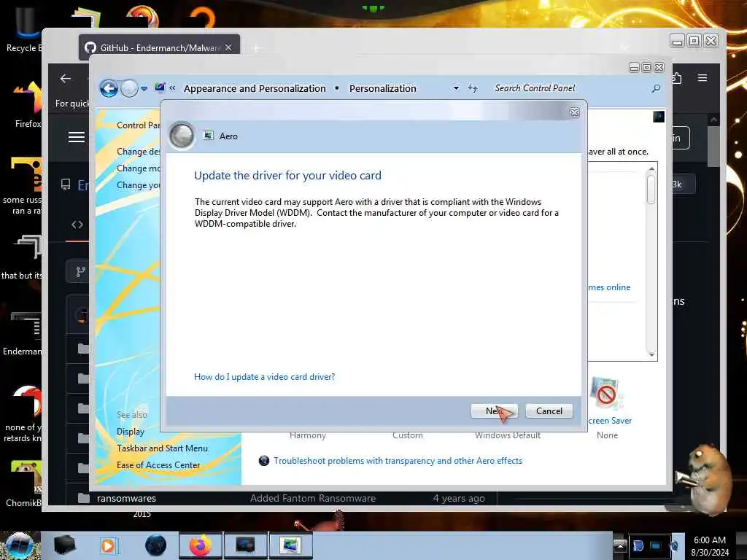Open address bar history dropdown arrow
747x560 pixels.
(x=456, y=88)
